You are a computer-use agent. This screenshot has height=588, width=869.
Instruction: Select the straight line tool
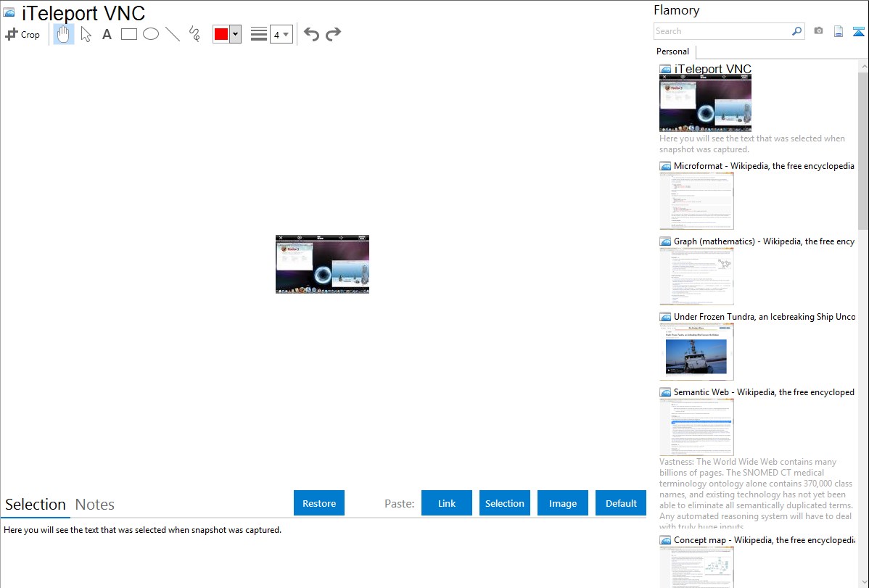coord(173,34)
